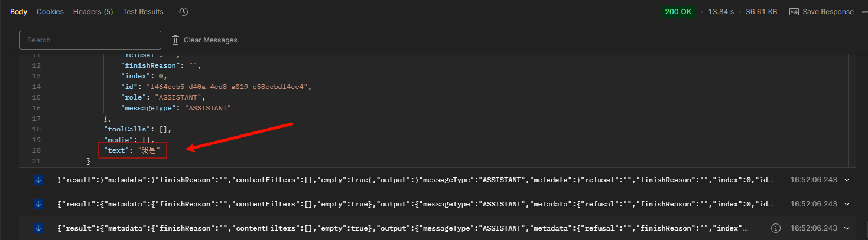The image size is (868, 240).
Task: Click the second message's blue down-arrow icon
Action: click(38, 204)
